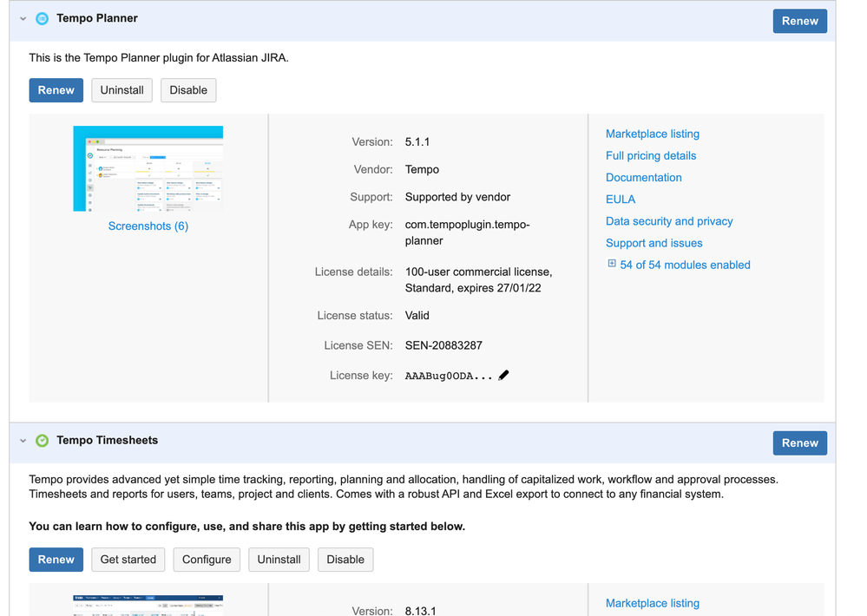Open Full pricing details link
867x616 pixels.
(x=651, y=156)
